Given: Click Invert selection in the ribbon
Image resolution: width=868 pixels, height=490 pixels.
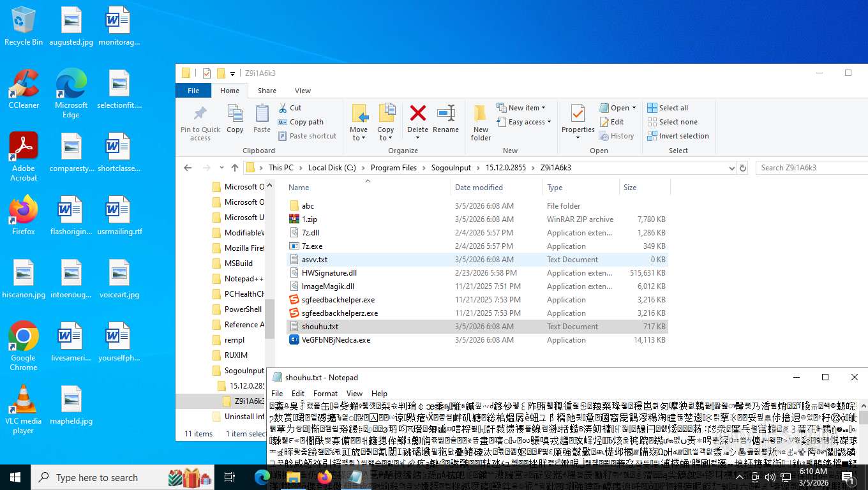Looking at the screenshot, I should tap(678, 136).
